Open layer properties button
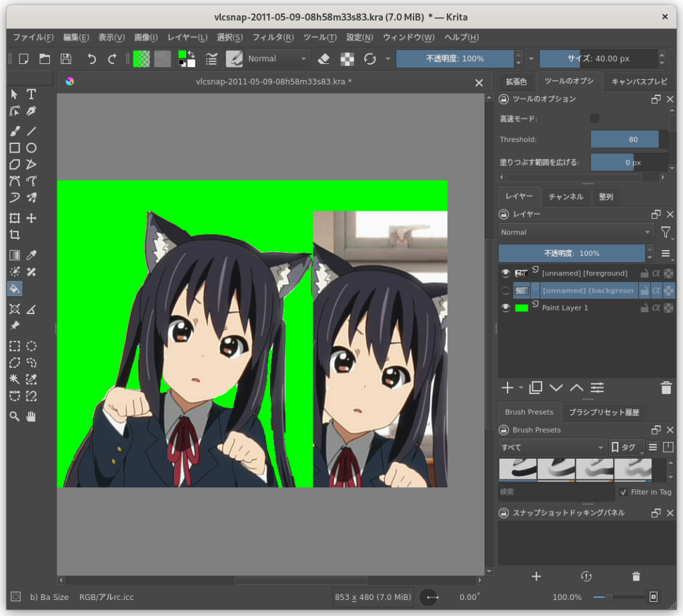The image size is (683, 616). coord(597,387)
